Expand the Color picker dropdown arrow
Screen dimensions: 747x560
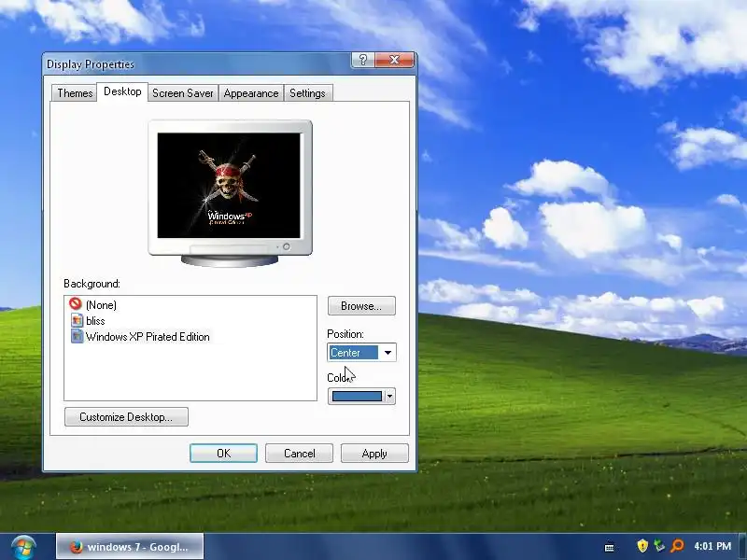389,396
